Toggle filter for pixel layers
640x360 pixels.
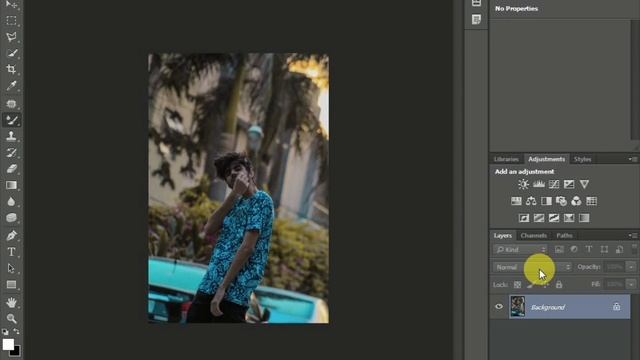(x=559, y=249)
